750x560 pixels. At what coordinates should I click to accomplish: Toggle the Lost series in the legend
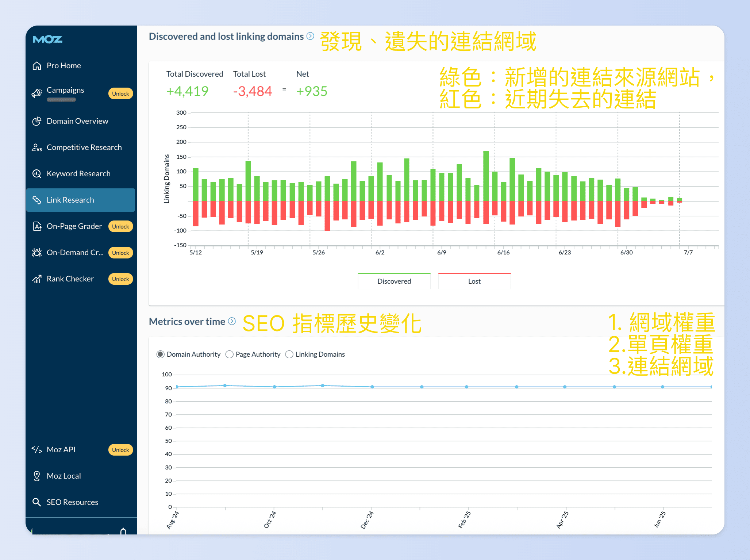[x=474, y=281]
